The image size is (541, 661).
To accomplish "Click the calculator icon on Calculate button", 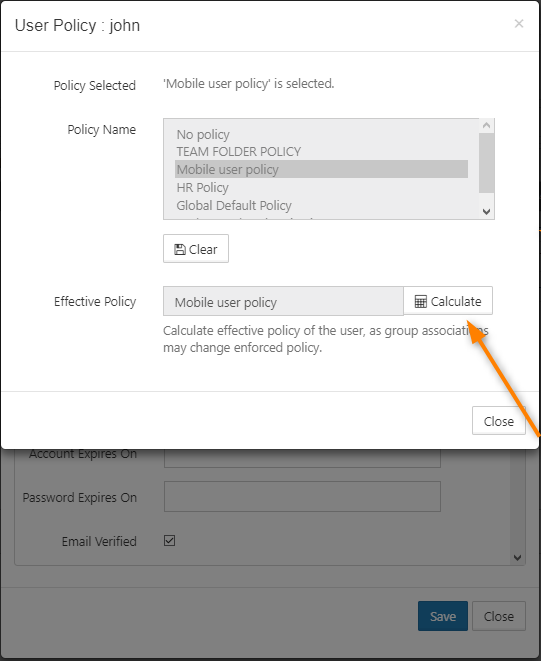I will tap(420, 301).
